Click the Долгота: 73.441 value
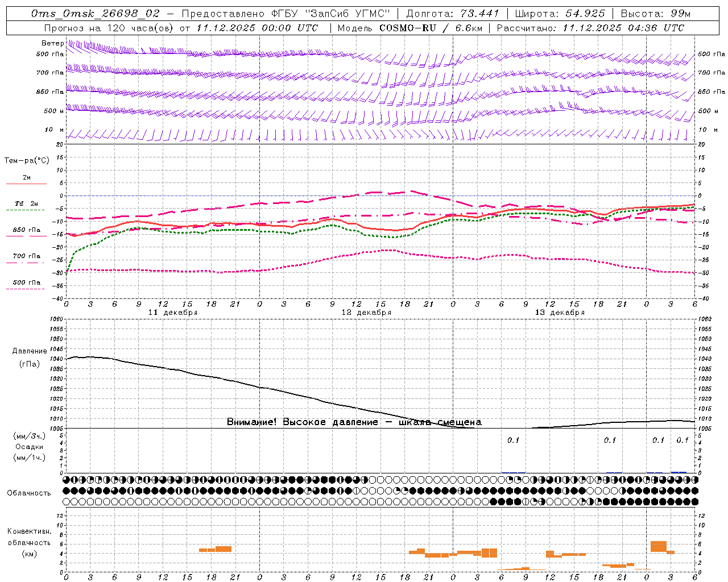Screen dimensions: 728x582 453,14
